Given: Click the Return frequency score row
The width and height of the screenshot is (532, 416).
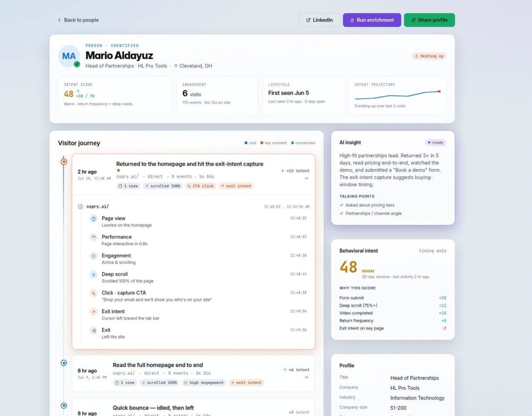Looking at the screenshot, I should [393, 321].
